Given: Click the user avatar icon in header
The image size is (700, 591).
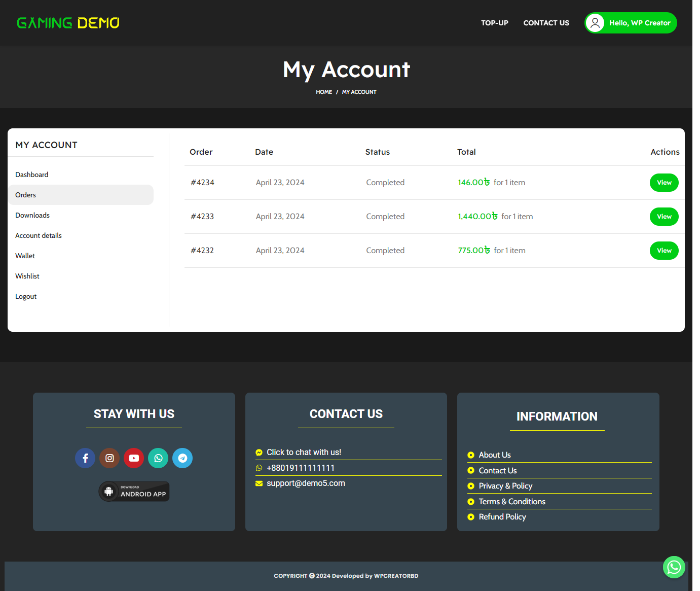Looking at the screenshot, I should (x=595, y=23).
